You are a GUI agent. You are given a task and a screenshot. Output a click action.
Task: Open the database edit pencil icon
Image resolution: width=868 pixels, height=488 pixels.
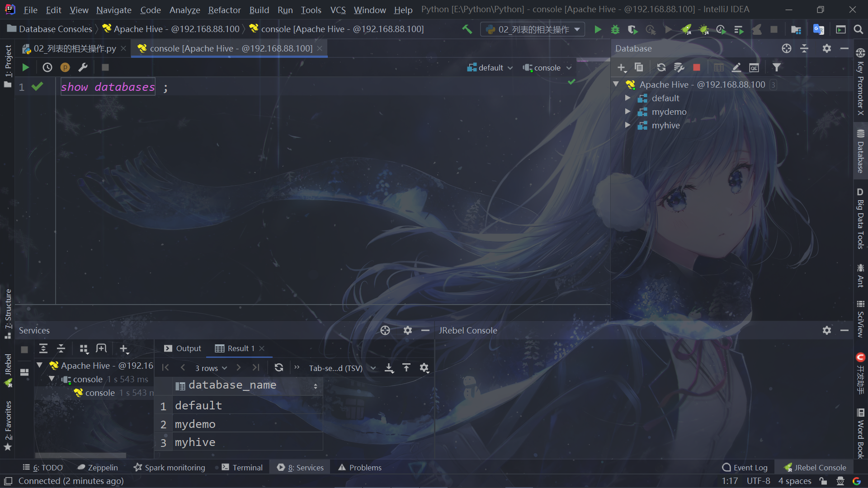[x=736, y=67]
